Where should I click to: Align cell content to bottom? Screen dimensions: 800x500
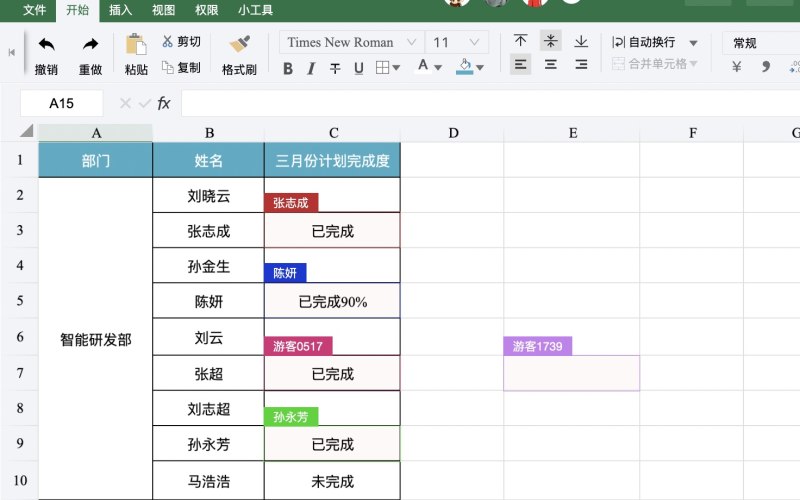(581, 41)
